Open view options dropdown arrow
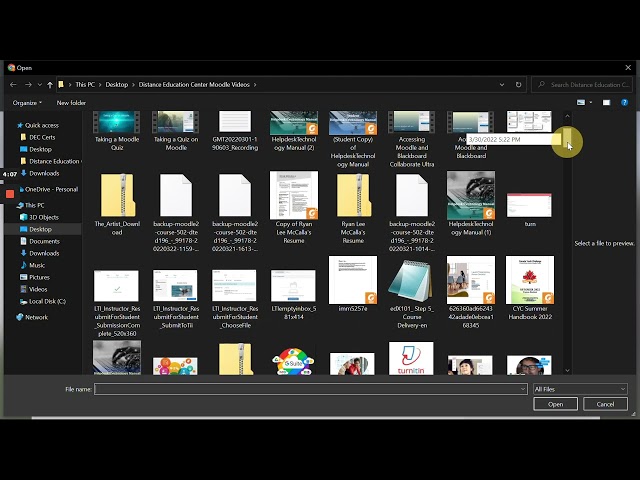The height and width of the screenshot is (480, 640). pos(591,102)
